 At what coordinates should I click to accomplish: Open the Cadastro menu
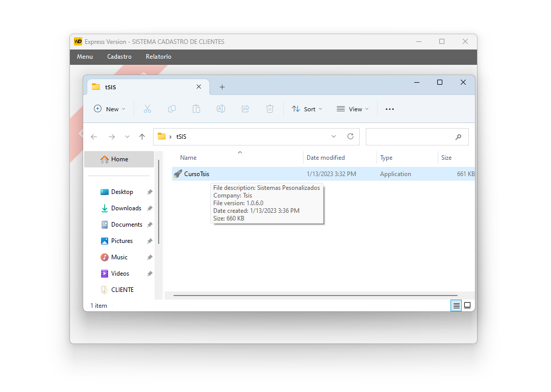click(119, 57)
